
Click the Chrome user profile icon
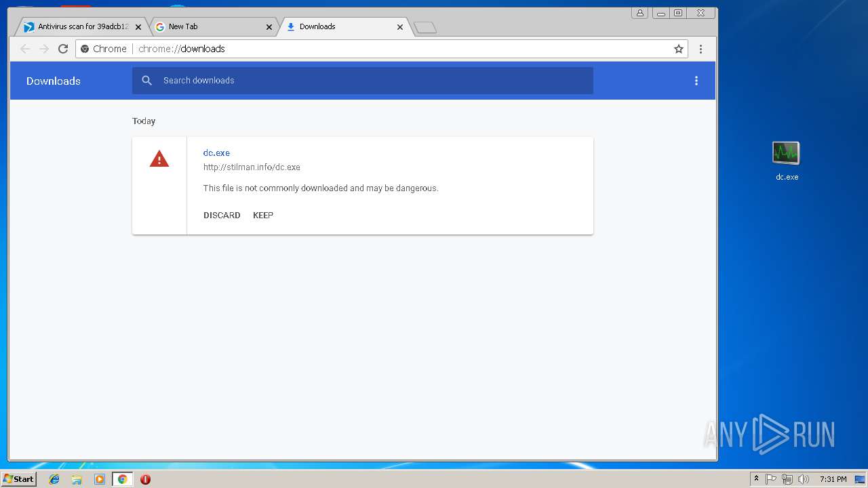click(639, 13)
